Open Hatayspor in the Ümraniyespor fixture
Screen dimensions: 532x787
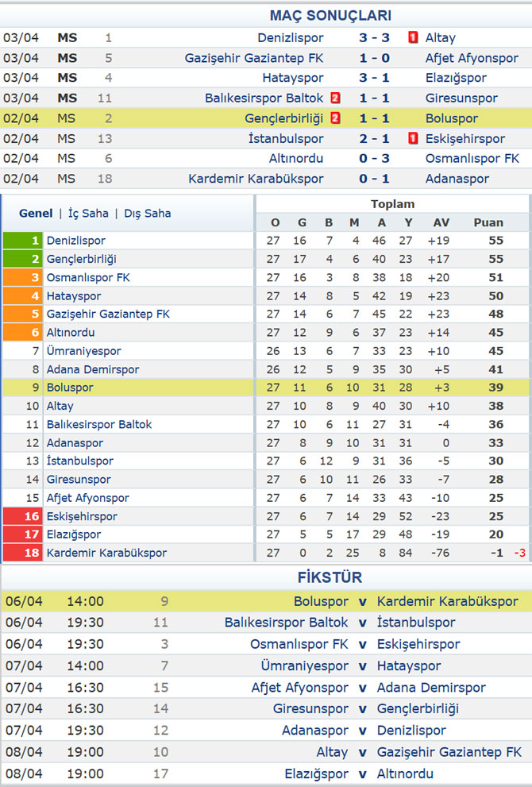click(409, 666)
